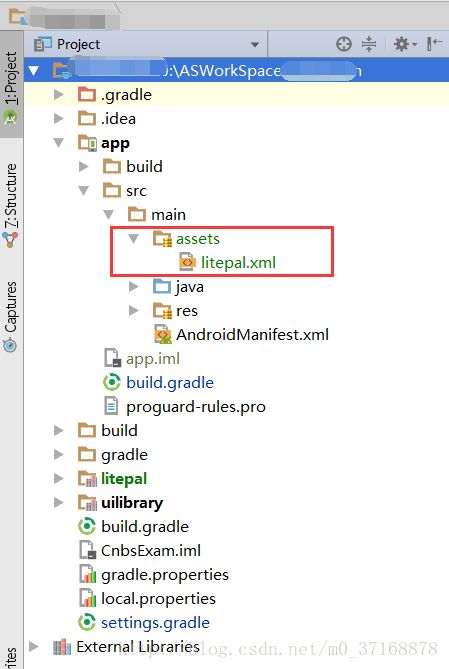449x669 pixels.
Task: Click the proguard-rules.pro file icon
Action: click(111, 406)
